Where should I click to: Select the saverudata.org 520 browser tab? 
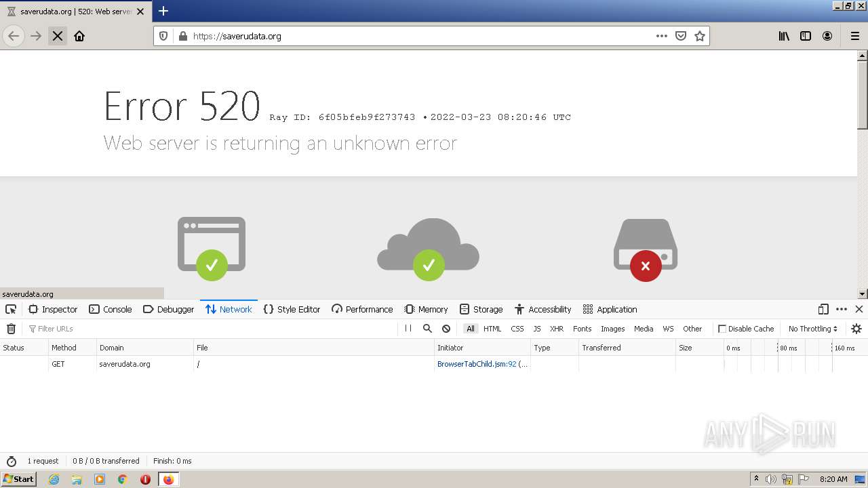(x=76, y=12)
